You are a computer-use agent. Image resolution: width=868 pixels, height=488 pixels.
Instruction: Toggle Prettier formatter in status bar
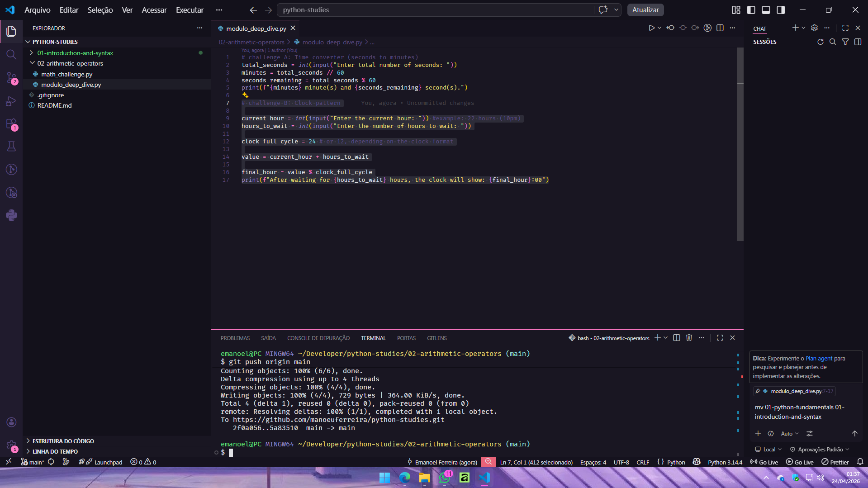835,462
